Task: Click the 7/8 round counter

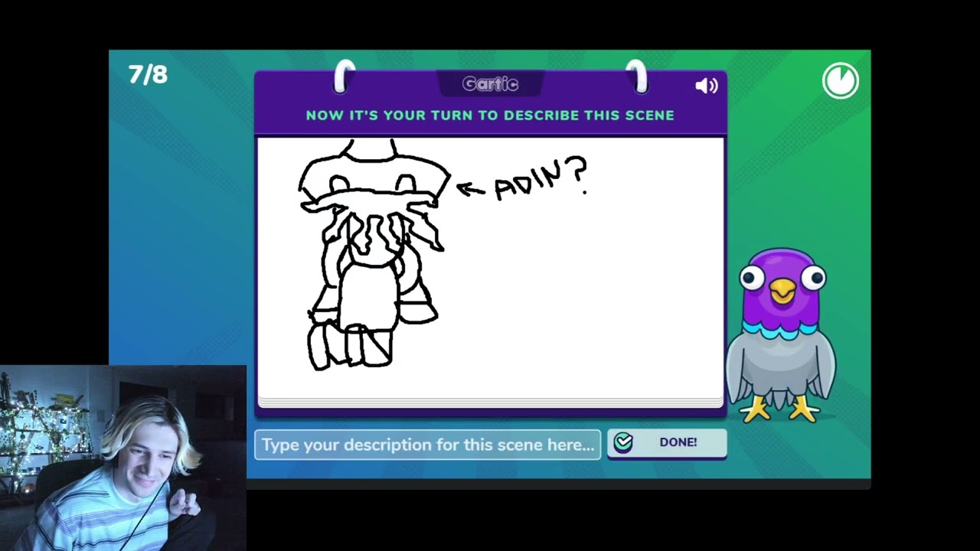Action: (x=148, y=74)
